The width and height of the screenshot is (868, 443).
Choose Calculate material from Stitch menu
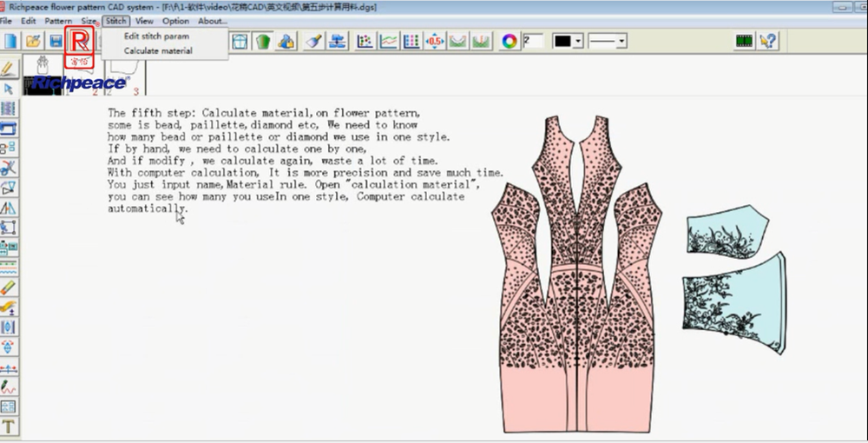tap(158, 50)
